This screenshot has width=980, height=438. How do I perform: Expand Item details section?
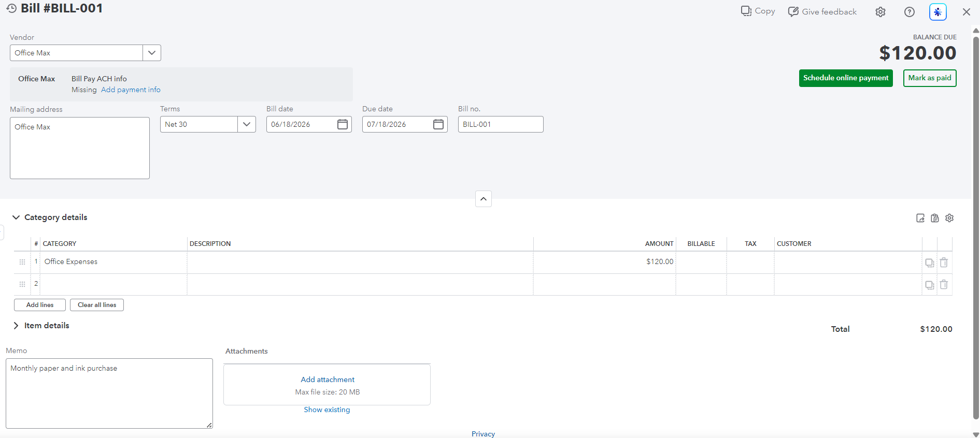16,326
